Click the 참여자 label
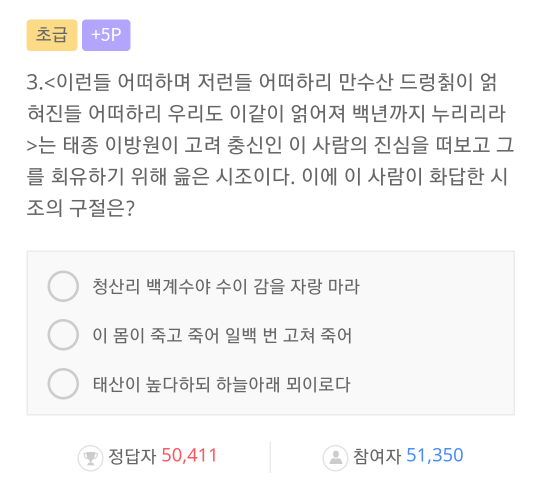The image size is (540, 480). click(x=377, y=456)
